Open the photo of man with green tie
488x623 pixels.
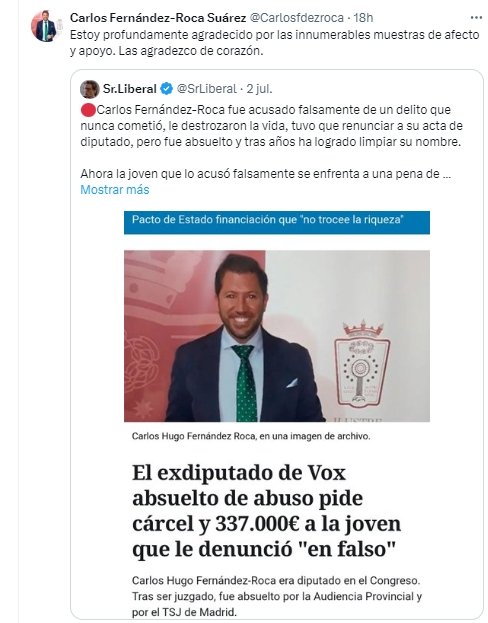[277, 336]
